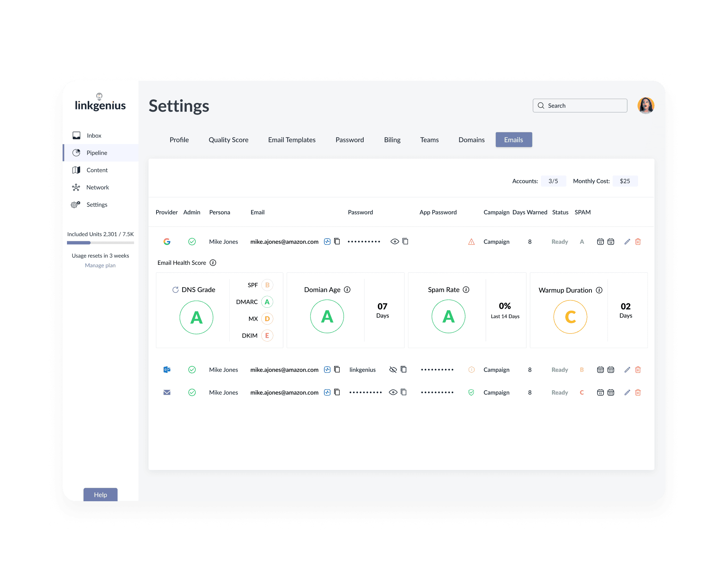The width and height of the screenshot is (728, 582).
Task: Open Pipeline in the sidebar
Action: [101, 153]
